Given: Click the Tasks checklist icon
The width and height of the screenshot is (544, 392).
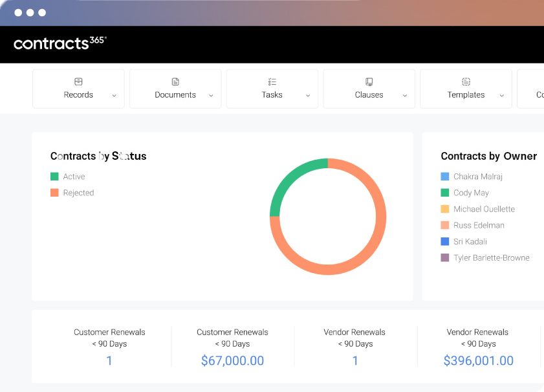Looking at the screenshot, I should [272, 82].
